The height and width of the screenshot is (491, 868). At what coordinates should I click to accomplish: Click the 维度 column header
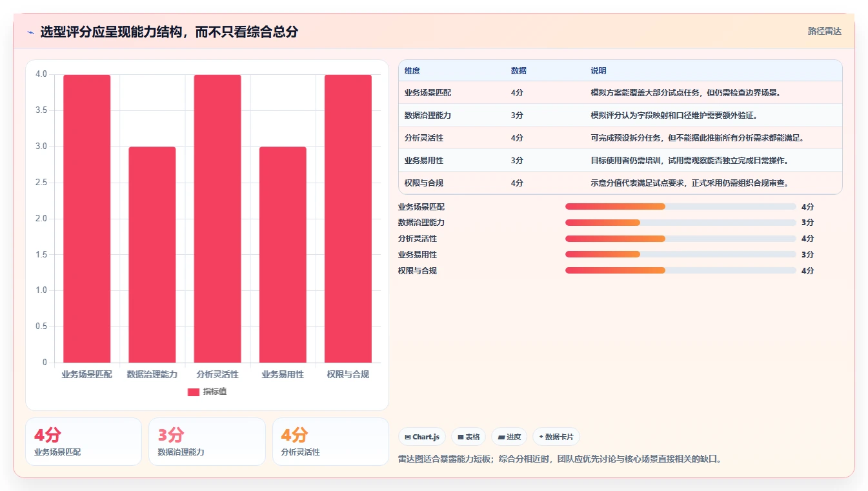412,71
